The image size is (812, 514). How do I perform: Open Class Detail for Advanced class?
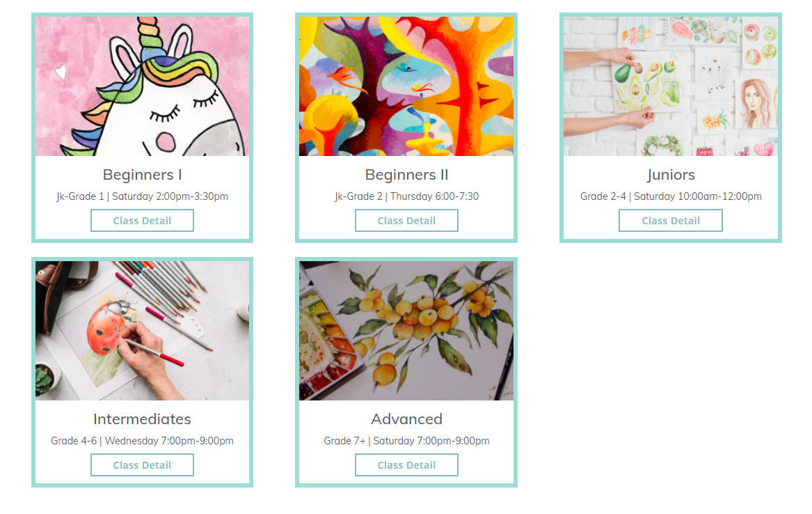[x=406, y=465]
